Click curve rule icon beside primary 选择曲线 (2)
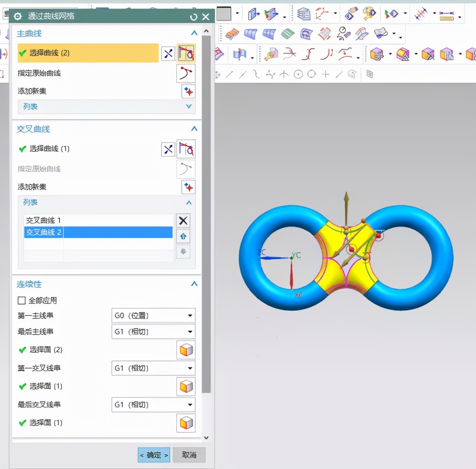476x469 pixels. coord(186,54)
